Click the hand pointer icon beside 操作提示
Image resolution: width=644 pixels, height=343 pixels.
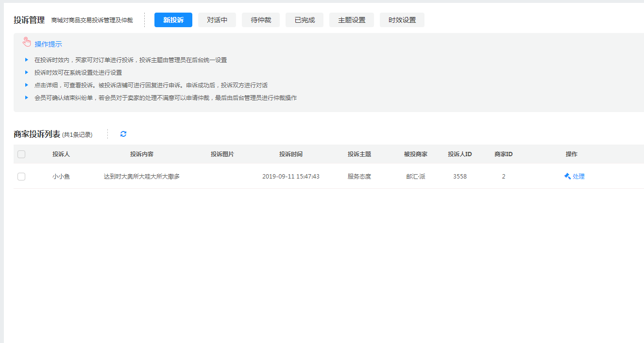(27, 42)
